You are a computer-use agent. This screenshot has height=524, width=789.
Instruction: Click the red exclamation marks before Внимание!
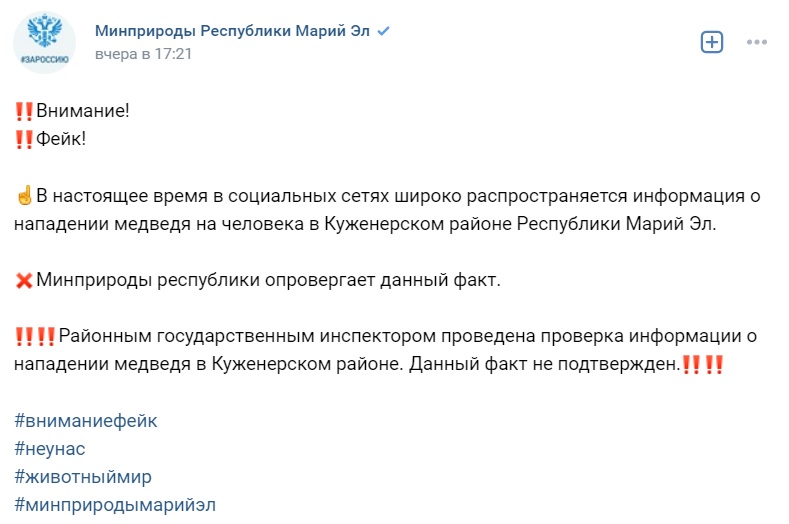click(x=24, y=111)
